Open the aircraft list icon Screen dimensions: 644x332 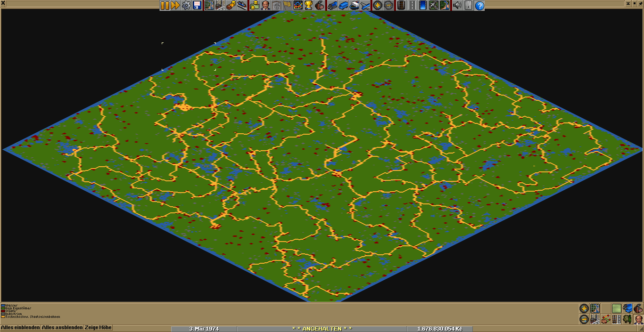coord(366,5)
